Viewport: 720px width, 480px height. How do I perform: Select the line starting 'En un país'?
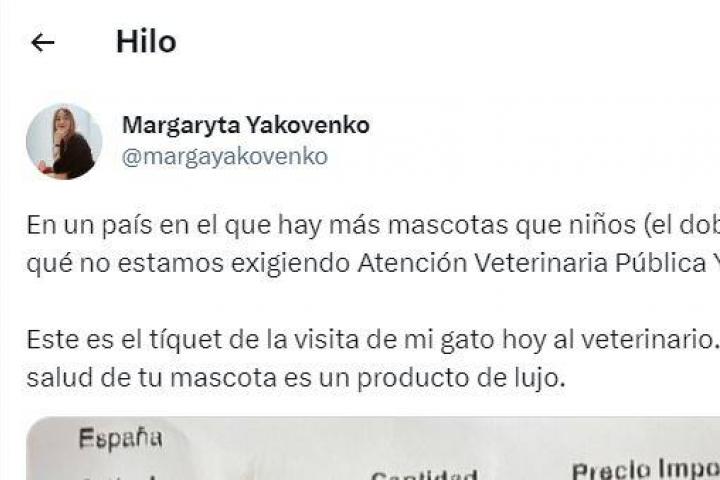[x=373, y=226]
